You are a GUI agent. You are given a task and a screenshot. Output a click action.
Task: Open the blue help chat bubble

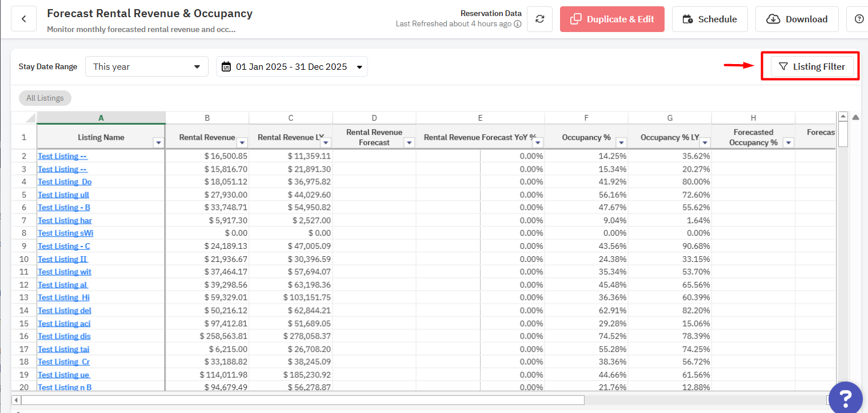point(845,397)
